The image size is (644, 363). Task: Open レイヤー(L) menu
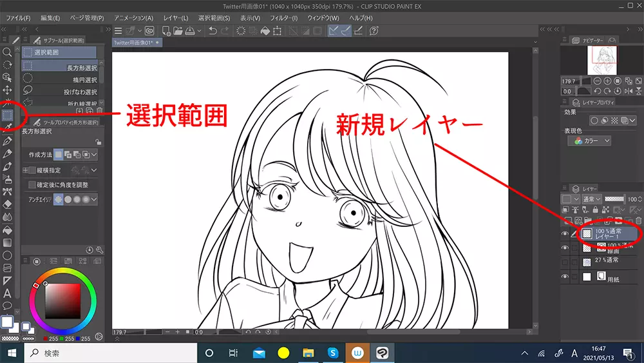click(175, 18)
